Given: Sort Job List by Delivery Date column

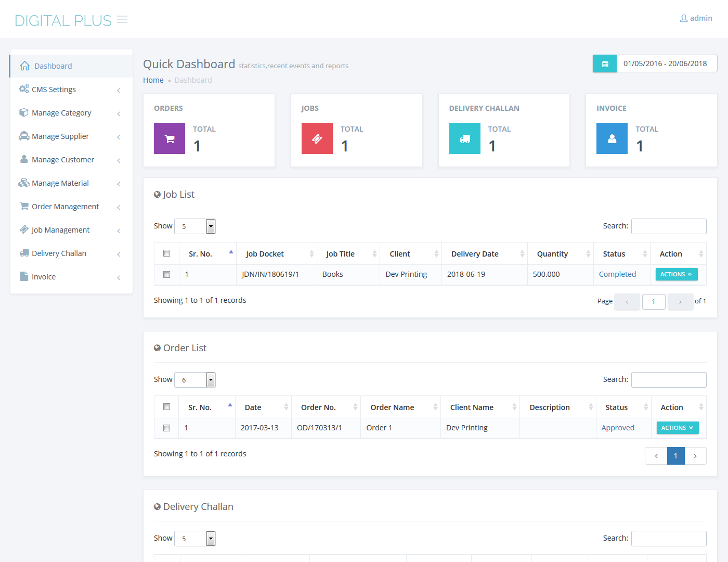Looking at the screenshot, I should point(485,254).
